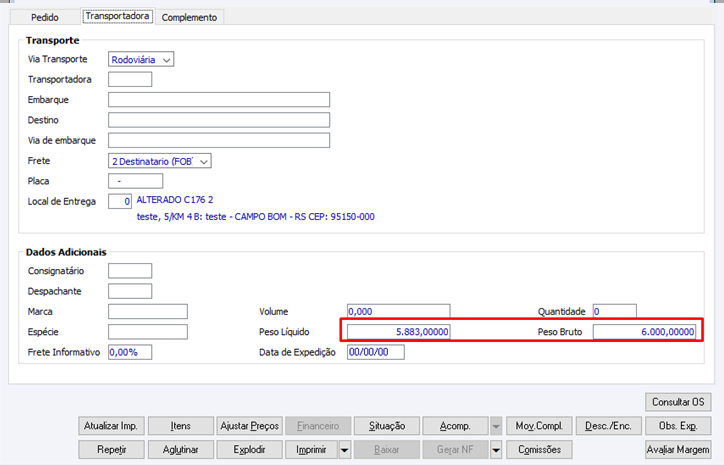Open the Itens button
Viewport: 724px width, 465px height.
[181, 426]
